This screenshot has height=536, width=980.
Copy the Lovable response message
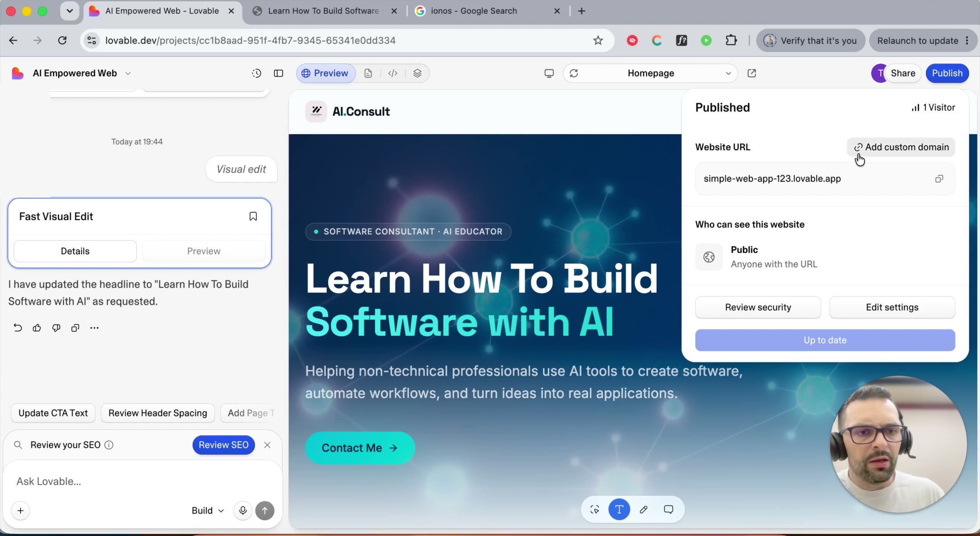[x=75, y=328]
